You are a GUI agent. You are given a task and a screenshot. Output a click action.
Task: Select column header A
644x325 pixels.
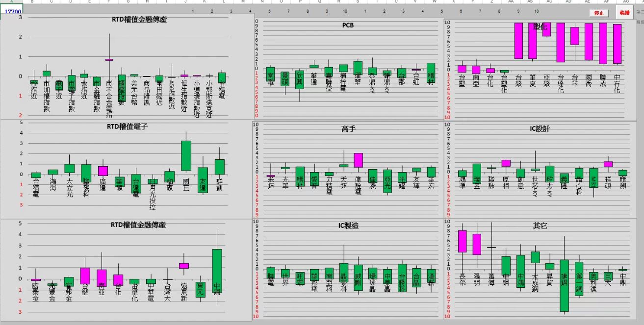(x=12, y=2)
